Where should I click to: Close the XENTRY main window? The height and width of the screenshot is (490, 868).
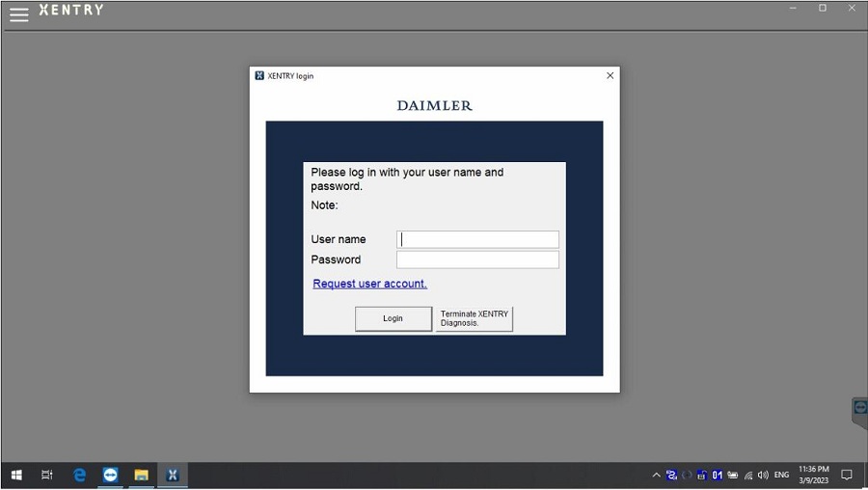point(852,9)
